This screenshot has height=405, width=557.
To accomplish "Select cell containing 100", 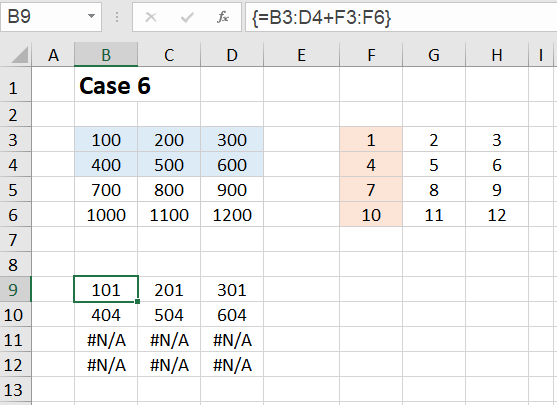I will pyautogui.click(x=106, y=140).
